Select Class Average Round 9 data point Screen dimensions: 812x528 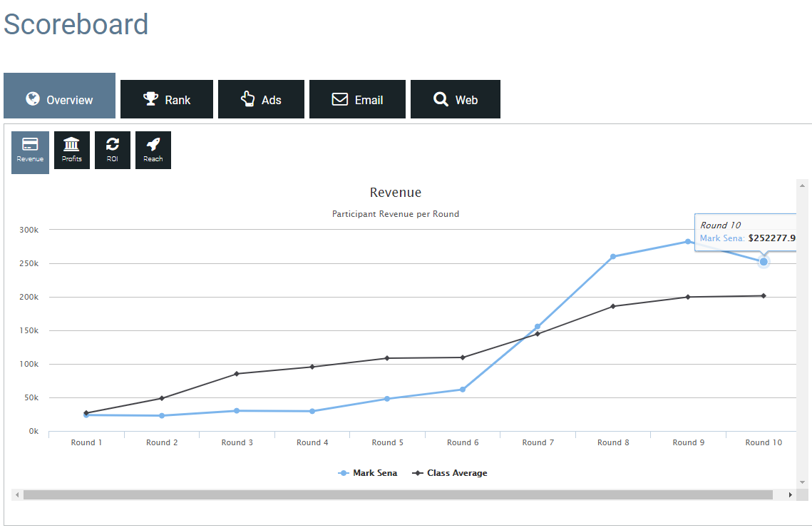[688, 297]
